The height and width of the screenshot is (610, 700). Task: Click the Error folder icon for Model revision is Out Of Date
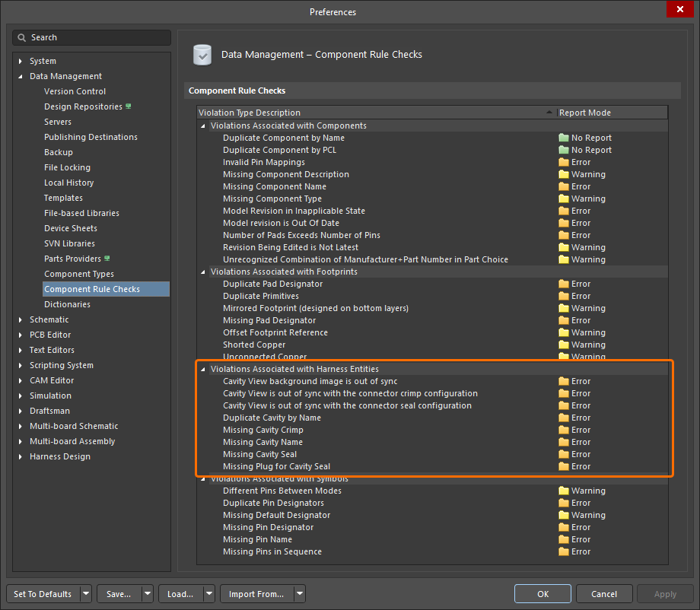tap(564, 223)
